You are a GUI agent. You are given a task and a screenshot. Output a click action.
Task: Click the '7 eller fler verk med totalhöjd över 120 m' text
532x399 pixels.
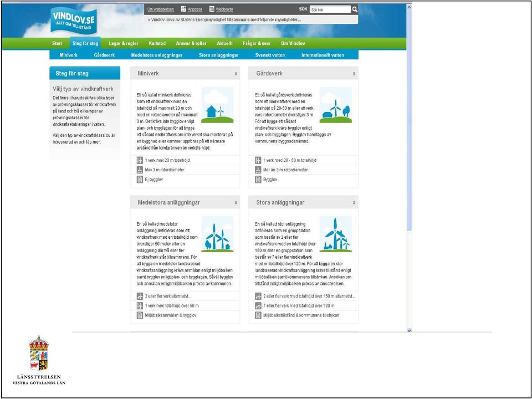299,306
